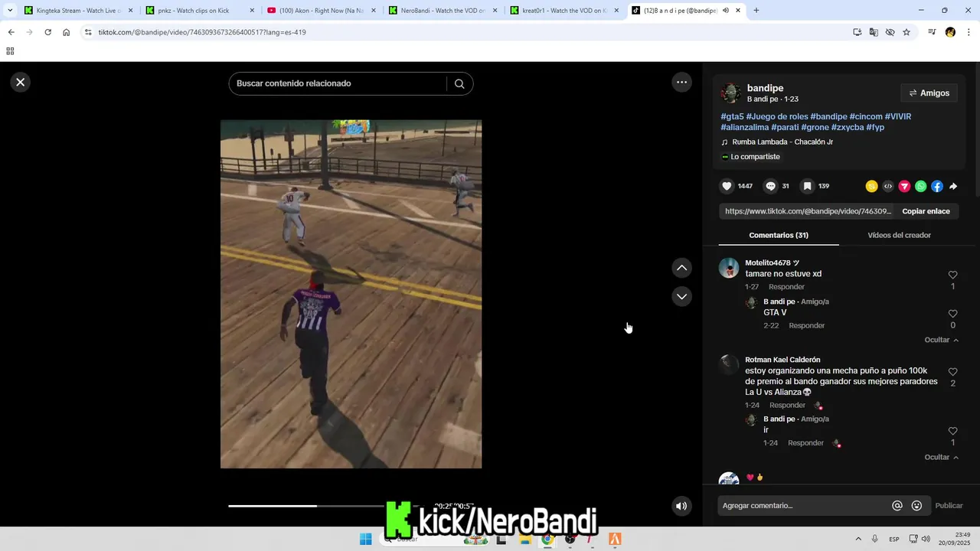Image resolution: width=980 pixels, height=551 pixels.
Task: Click the translate page icon
Action: tap(874, 32)
